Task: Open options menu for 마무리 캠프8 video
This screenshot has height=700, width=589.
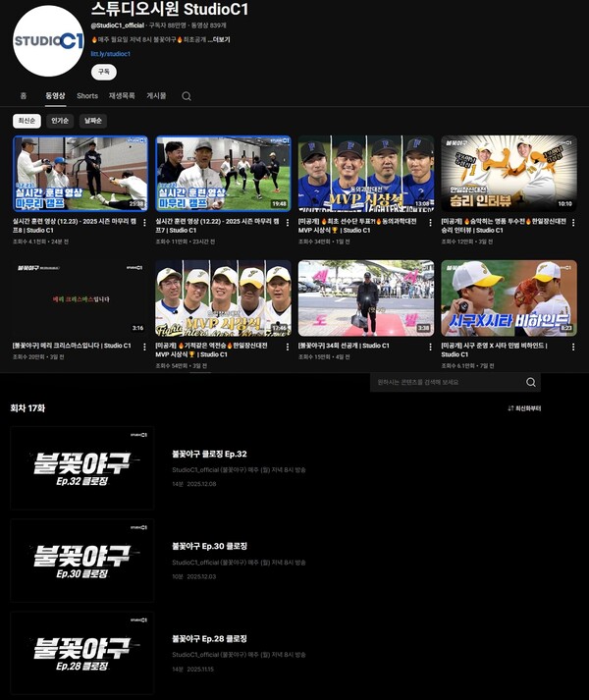Action: click(144, 222)
